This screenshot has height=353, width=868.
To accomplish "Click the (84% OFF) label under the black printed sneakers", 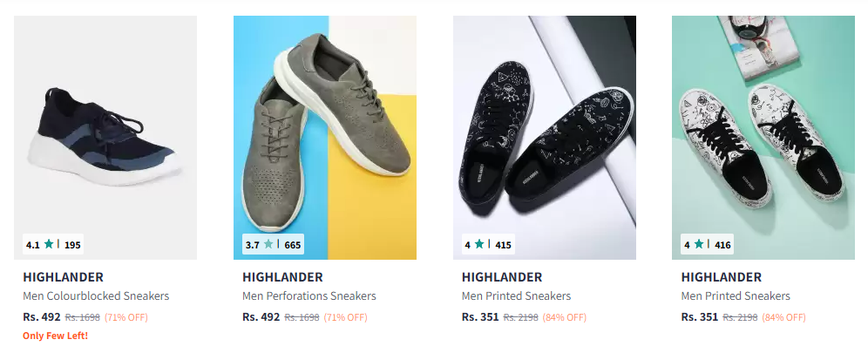I will tap(564, 317).
